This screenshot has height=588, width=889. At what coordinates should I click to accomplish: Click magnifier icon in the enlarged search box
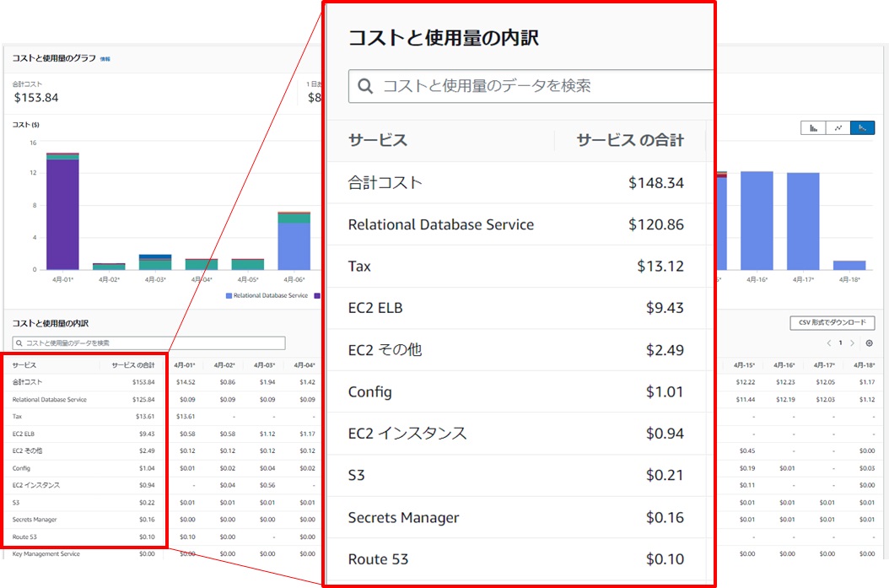[366, 86]
